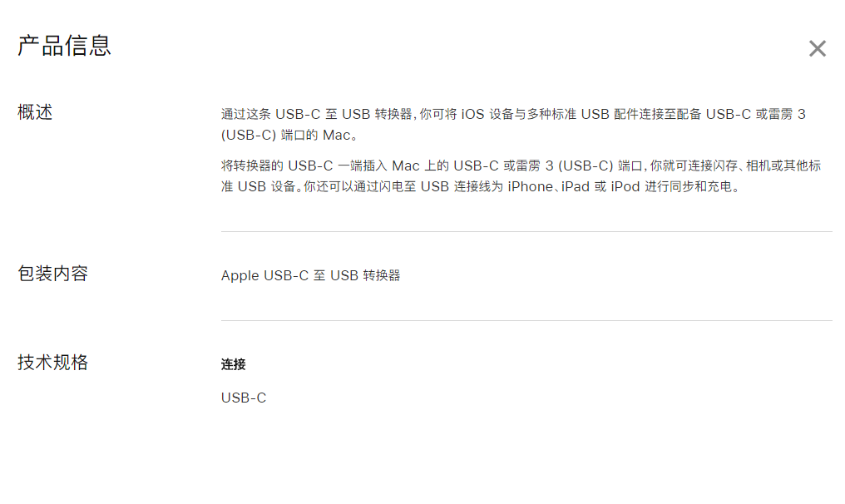Click the divider line above 技术规格
The width and height of the screenshot is (845, 504).
(526, 320)
